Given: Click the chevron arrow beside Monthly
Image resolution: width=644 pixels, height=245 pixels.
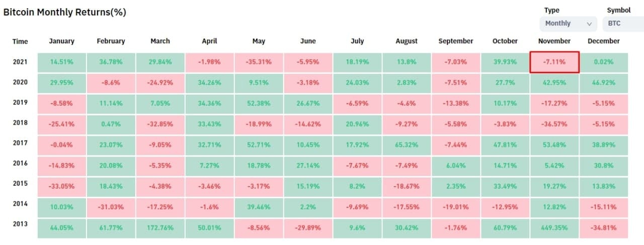Looking at the screenshot, I should (589, 24).
